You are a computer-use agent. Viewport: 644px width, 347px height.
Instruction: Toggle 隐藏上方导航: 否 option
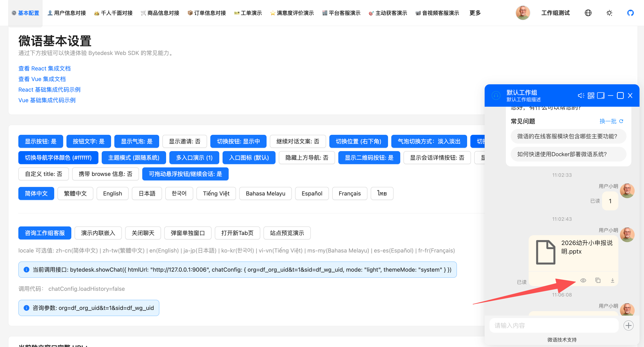tap(307, 158)
